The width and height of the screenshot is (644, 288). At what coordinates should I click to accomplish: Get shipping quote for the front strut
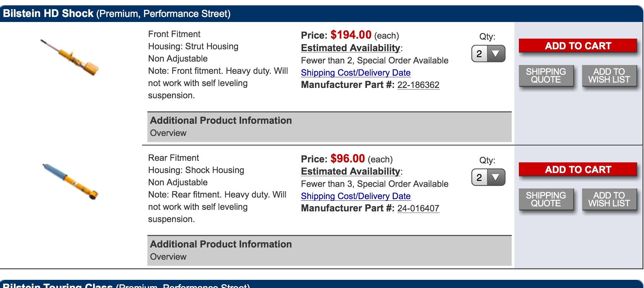coord(546,76)
